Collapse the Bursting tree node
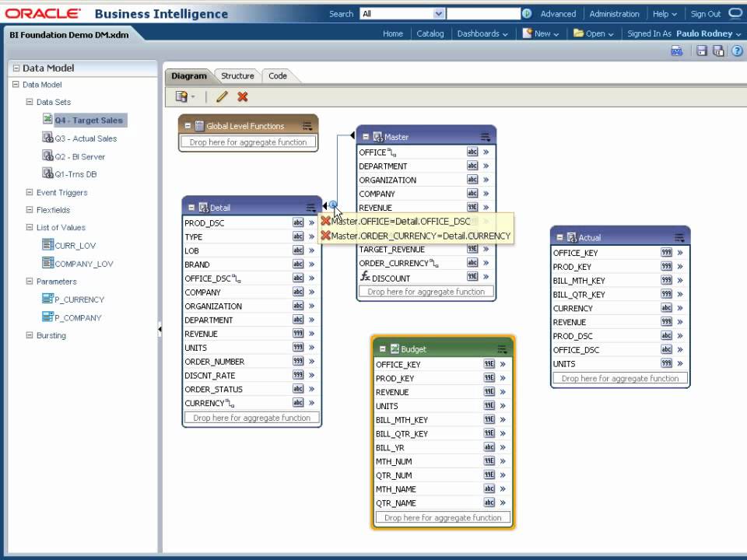 click(x=29, y=334)
